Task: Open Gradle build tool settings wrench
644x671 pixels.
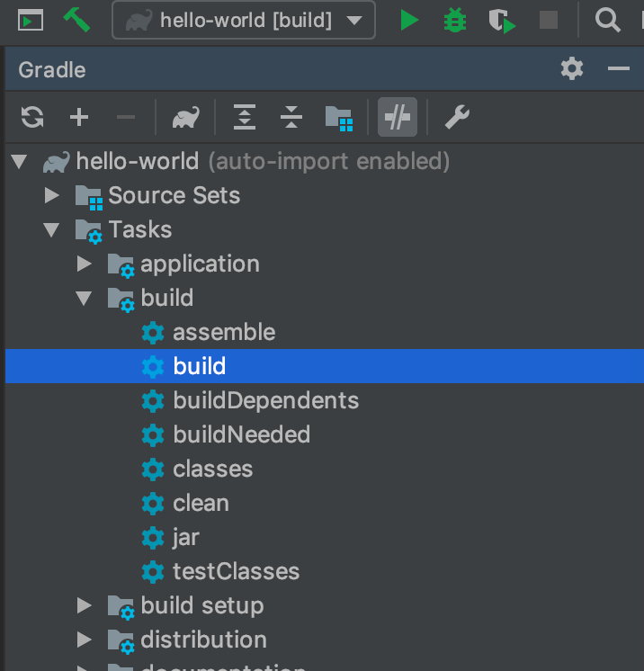Action: click(457, 117)
